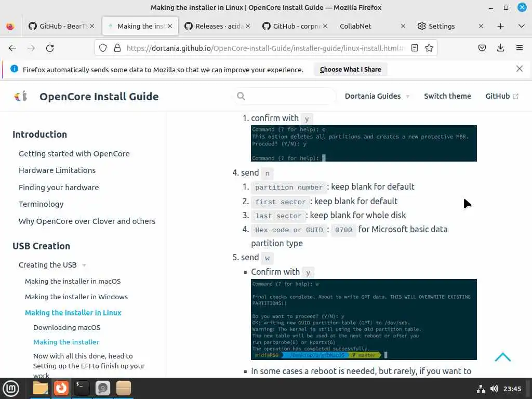
Task: Open the file manager from taskbar
Action: [x=41, y=388]
